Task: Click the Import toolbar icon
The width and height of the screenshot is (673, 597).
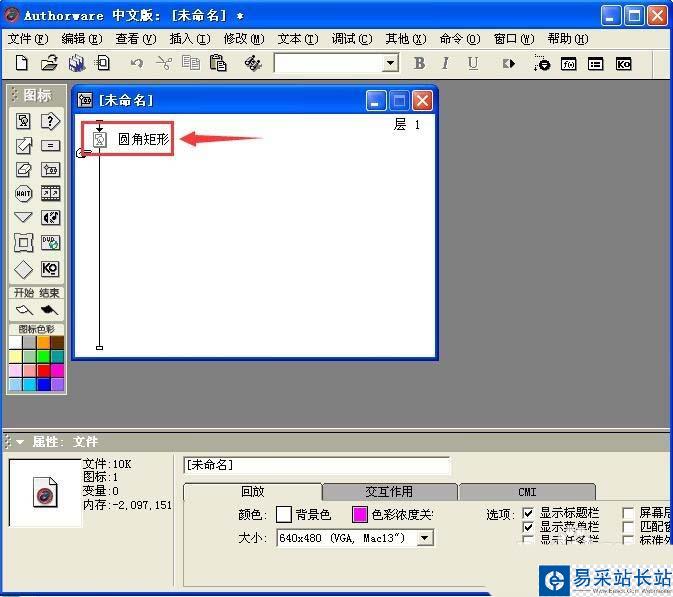Action: click(x=103, y=63)
